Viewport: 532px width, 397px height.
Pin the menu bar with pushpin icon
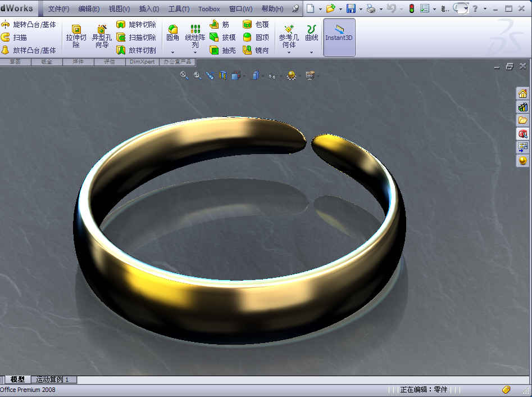click(296, 8)
